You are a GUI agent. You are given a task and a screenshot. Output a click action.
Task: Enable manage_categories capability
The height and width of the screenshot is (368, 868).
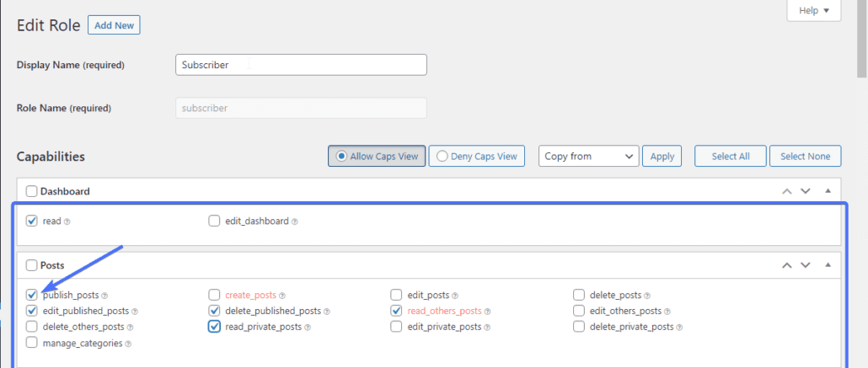pyautogui.click(x=31, y=343)
